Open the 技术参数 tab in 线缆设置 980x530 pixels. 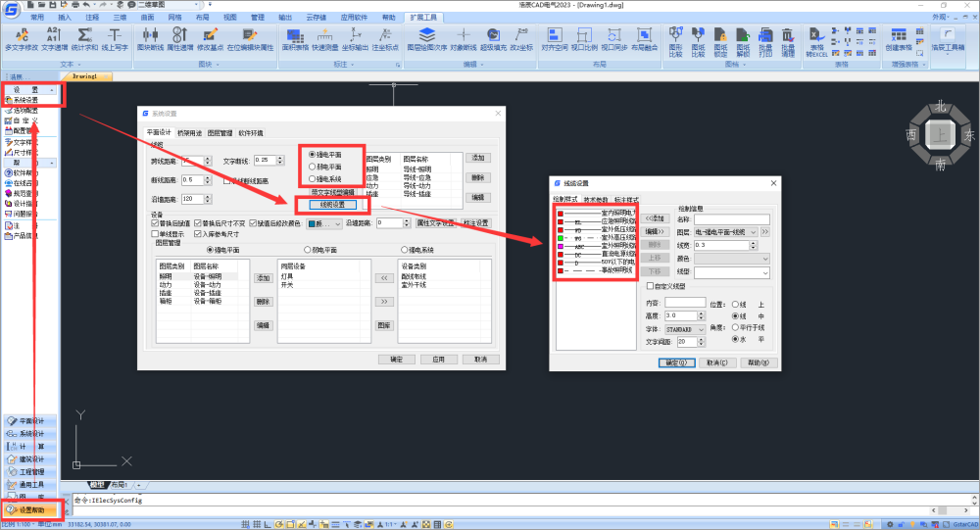596,199
